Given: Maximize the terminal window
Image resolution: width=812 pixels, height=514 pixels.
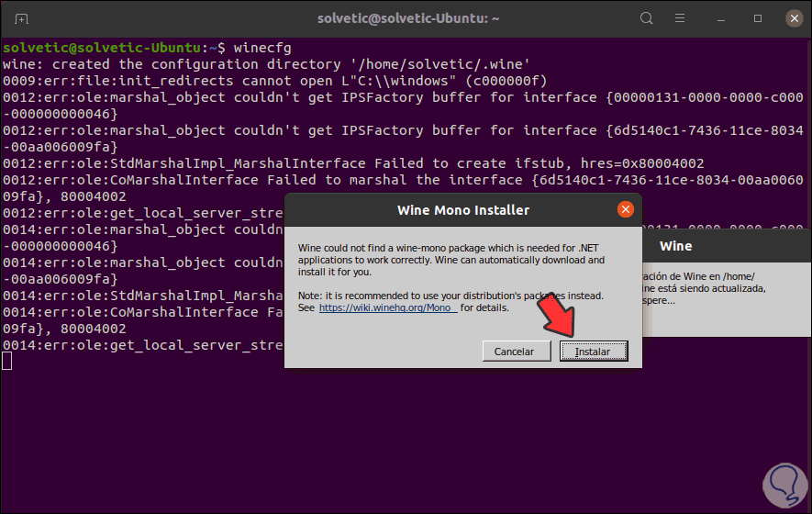Looking at the screenshot, I should coord(758,18).
